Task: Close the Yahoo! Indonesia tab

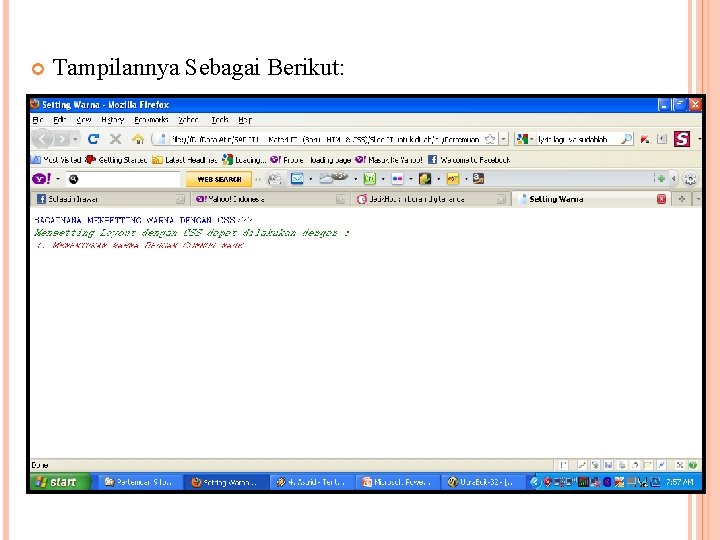Action: 340,199
